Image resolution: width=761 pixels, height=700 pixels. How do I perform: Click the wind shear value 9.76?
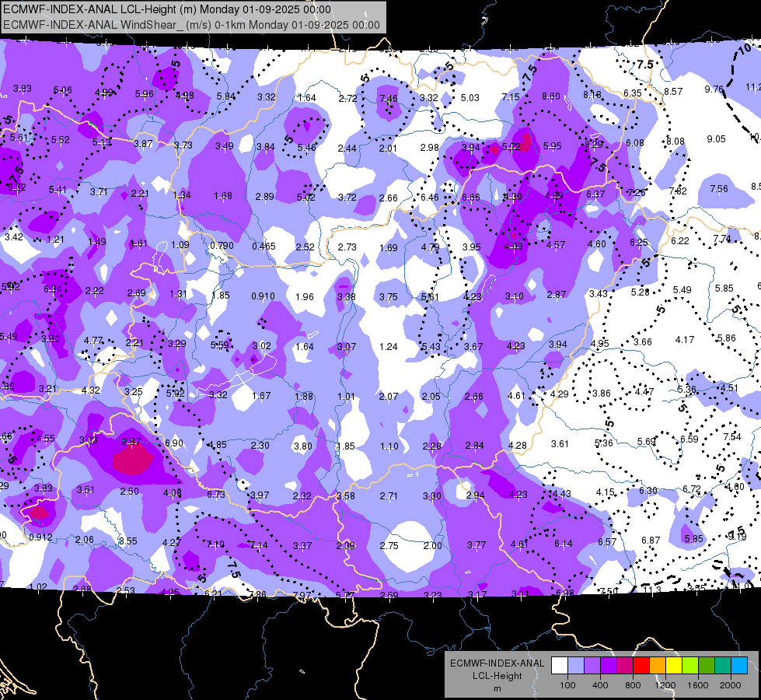click(x=714, y=89)
